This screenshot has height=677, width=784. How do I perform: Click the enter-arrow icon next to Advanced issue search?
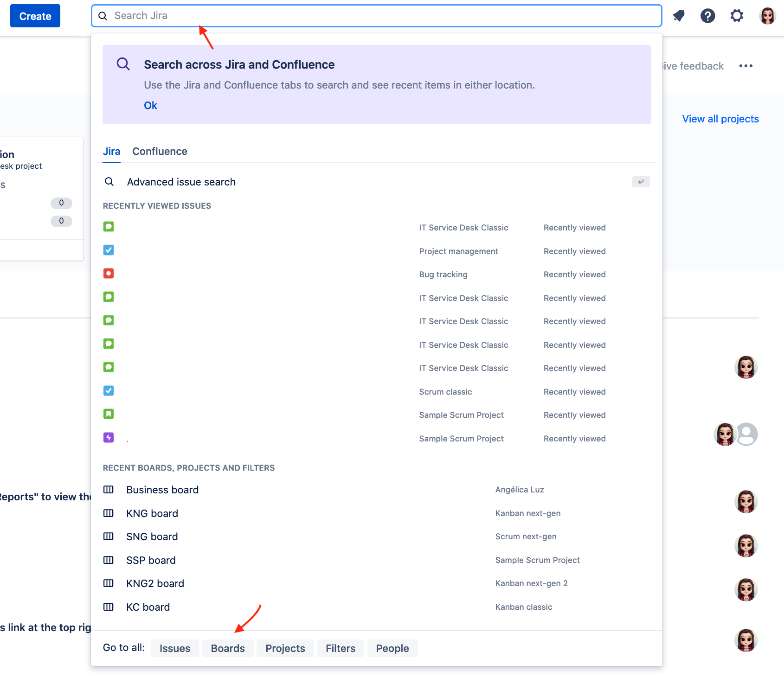tap(641, 182)
